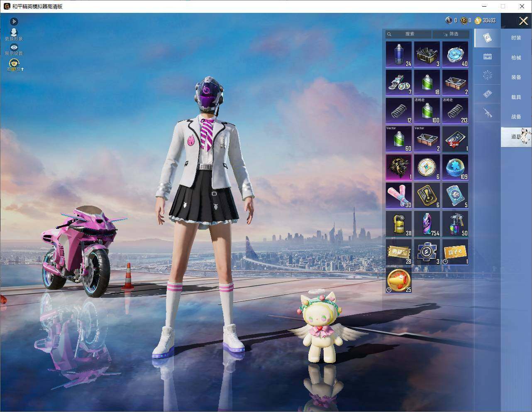The width and height of the screenshot is (532, 412).
Task: Switch to the 战备 tab
Action: coord(516,117)
